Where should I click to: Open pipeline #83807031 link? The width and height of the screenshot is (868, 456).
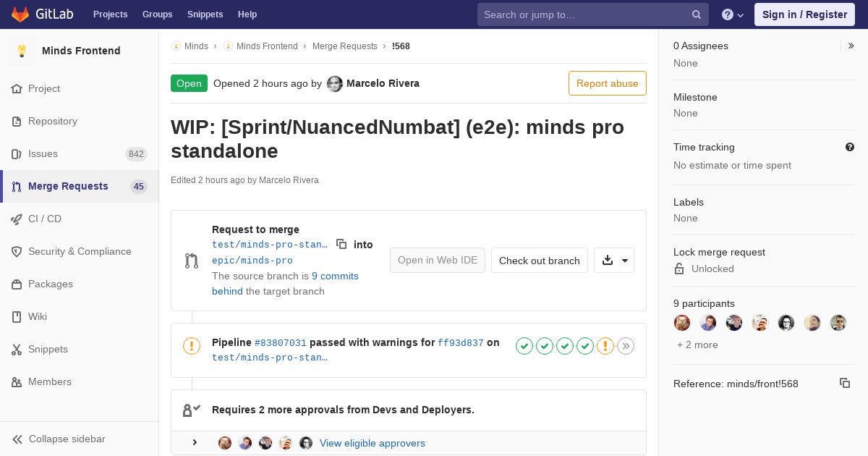tap(281, 343)
